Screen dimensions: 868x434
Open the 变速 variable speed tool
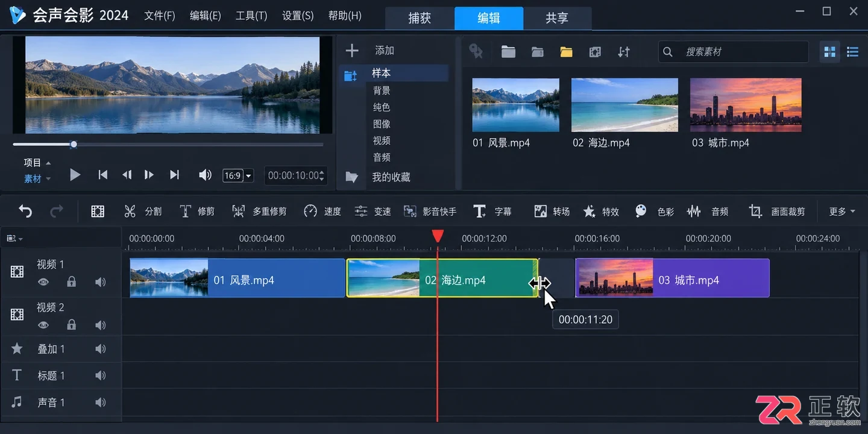click(x=373, y=211)
